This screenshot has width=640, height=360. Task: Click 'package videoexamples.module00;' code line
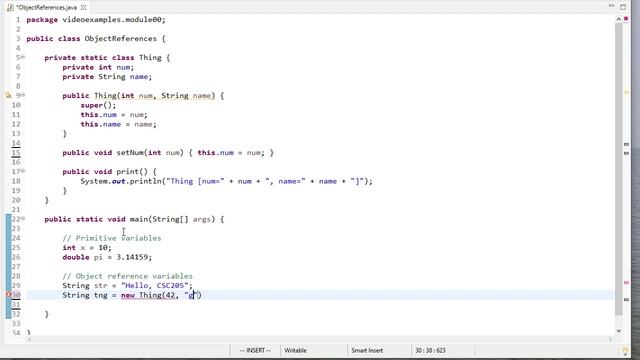click(96, 20)
